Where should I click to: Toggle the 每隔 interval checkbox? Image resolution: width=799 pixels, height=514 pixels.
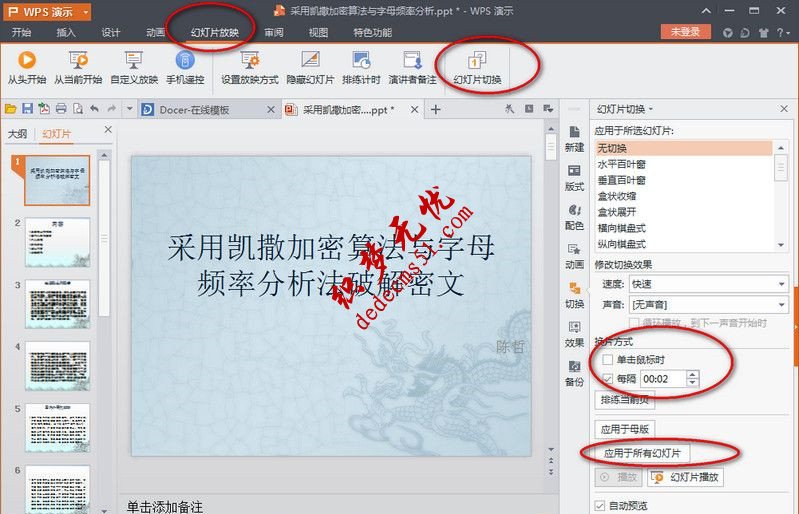[607, 378]
